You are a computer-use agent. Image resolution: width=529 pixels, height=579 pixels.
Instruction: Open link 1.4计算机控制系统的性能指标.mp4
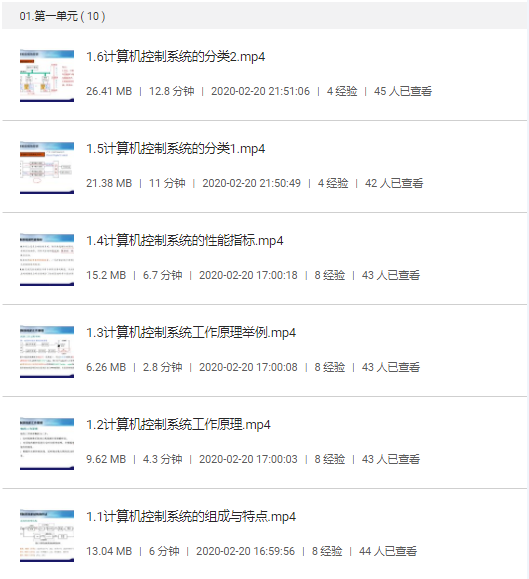(x=185, y=240)
